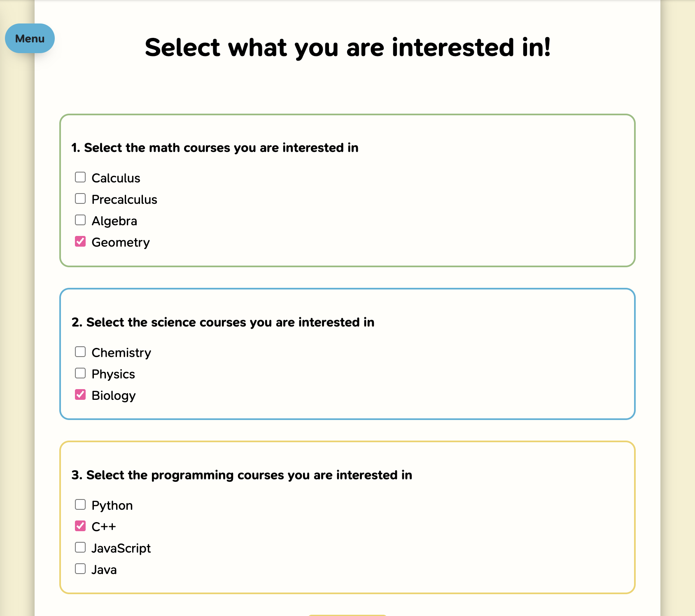Check the Calculus checkbox
695x616 pixels.
80,177
